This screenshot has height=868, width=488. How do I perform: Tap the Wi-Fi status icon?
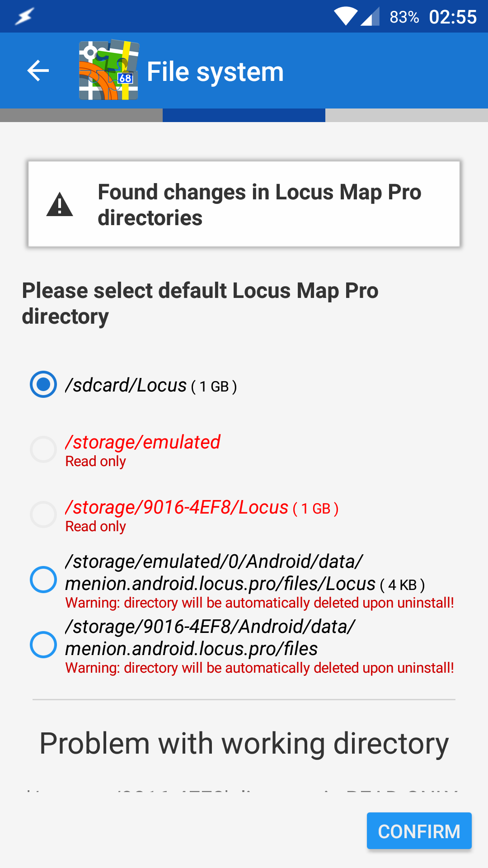pos(346,17)
